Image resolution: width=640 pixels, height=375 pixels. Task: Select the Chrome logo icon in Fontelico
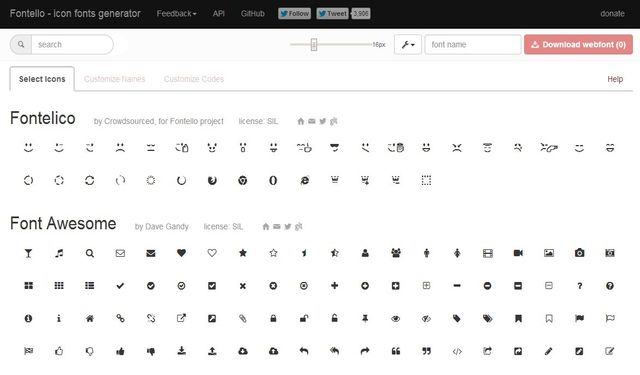point(242,180)
